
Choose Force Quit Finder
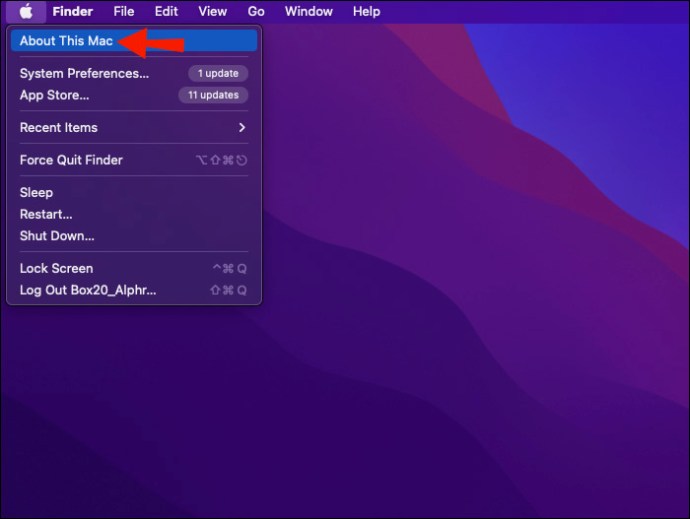pos(134,160)
